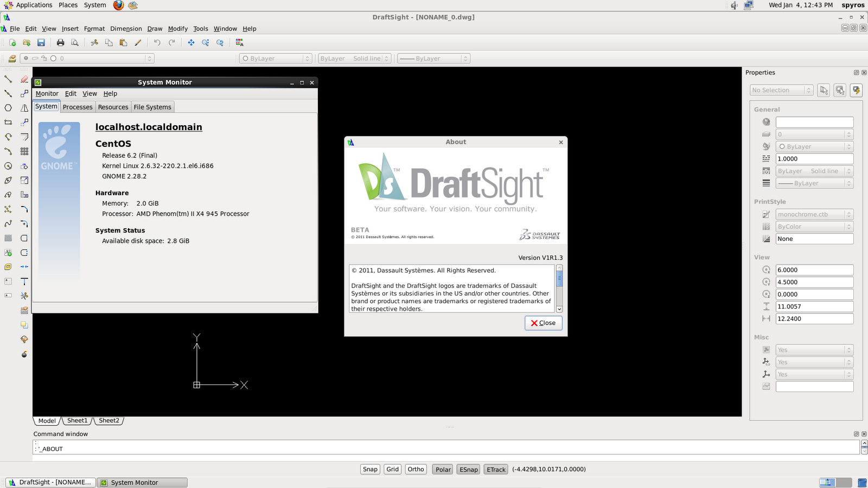Toggle the Ortho status button

(x=416, y=470)
